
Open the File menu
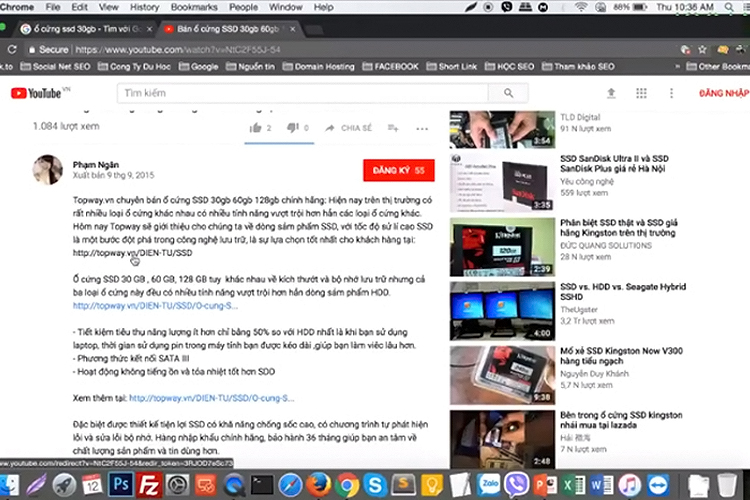tap(53, 7)
